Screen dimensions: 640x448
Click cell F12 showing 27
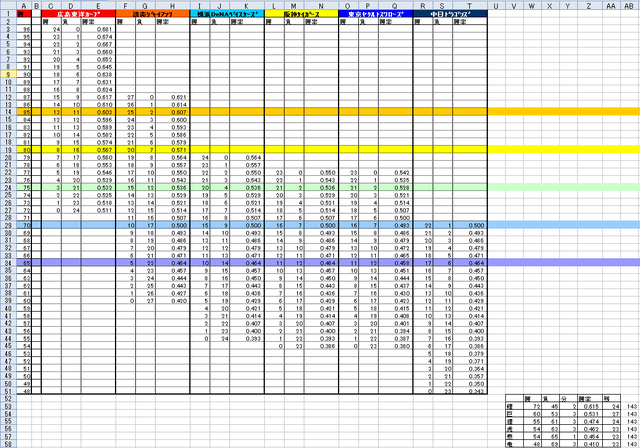coord(126,97)
